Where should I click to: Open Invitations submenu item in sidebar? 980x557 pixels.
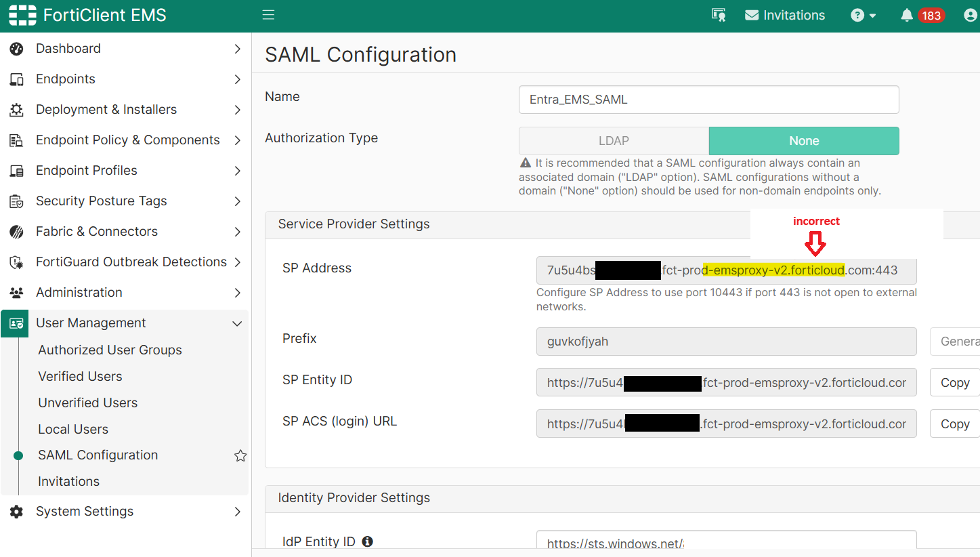tap(68, 482)
